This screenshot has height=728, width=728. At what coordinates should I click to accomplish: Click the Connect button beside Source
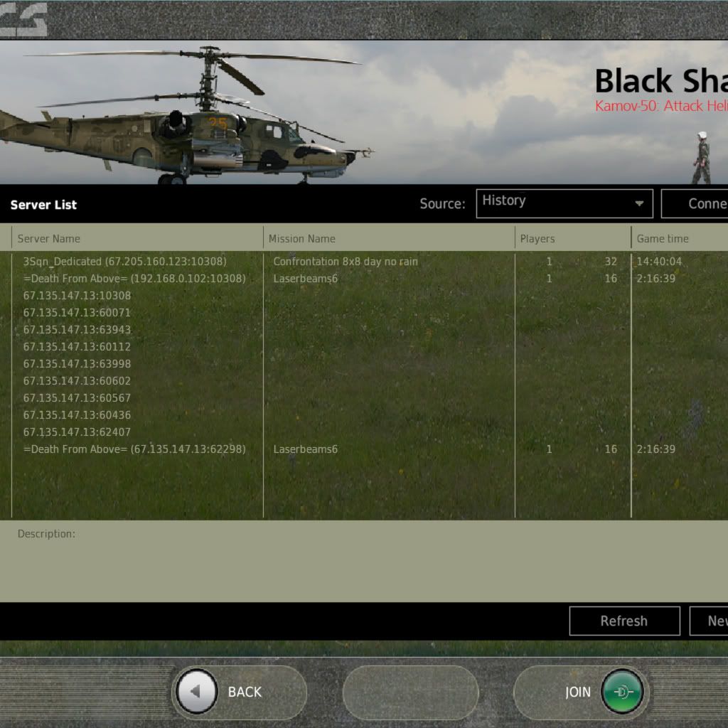coord(695,203)
